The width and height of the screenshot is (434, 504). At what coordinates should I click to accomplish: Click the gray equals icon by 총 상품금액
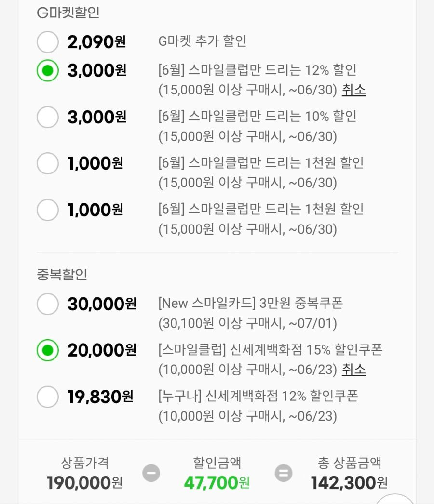[x=284, y=473]
